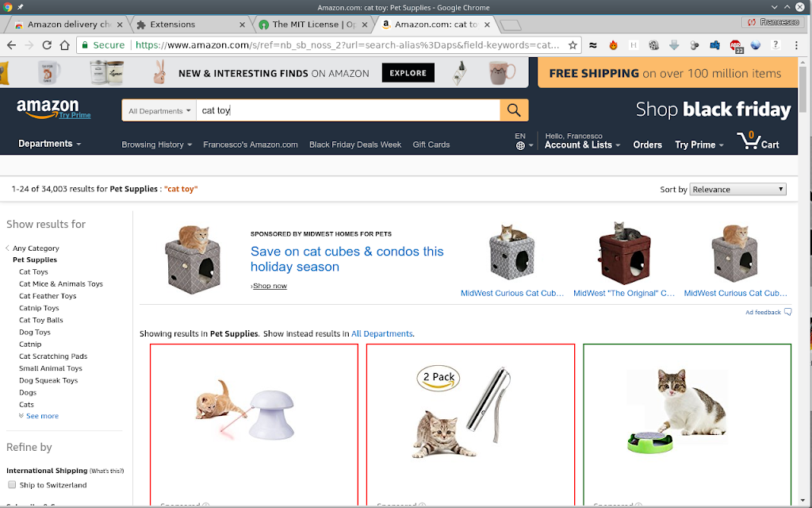Select Cat Feather Toys category
This screenshot has width=812, height=508.
(x=48, y=296)
